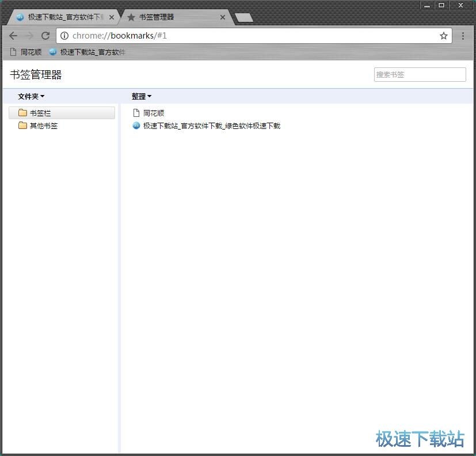Click the globe favicon of 极速下载站 list entry

tap(136, 126)
